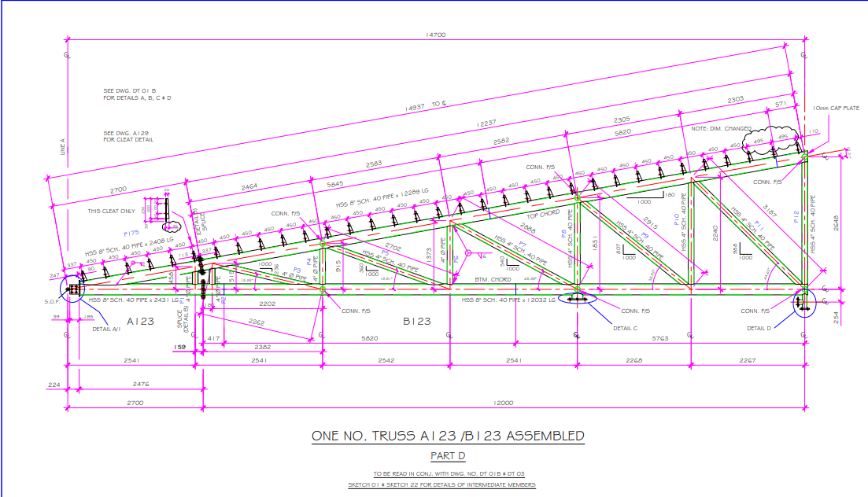Select the 'ONE NO. TRUSS A123 /B123 ASSEMBLED' title
The image size is (868, 497).
(x=448, y=436)
